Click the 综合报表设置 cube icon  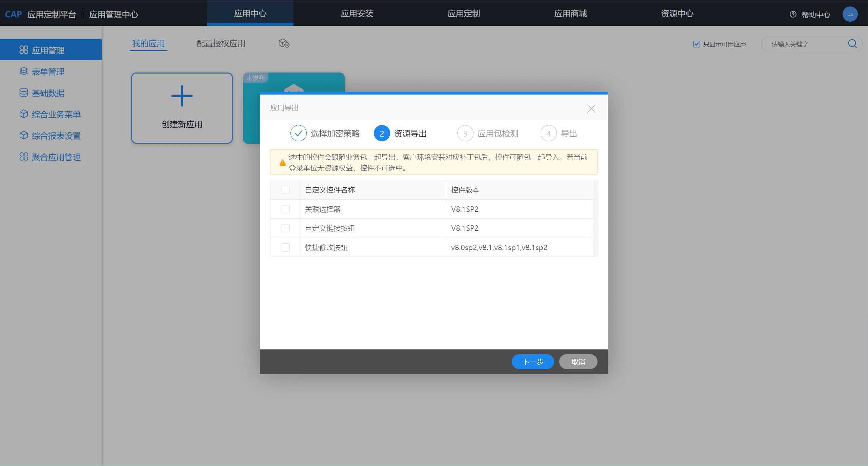(23, 136)
